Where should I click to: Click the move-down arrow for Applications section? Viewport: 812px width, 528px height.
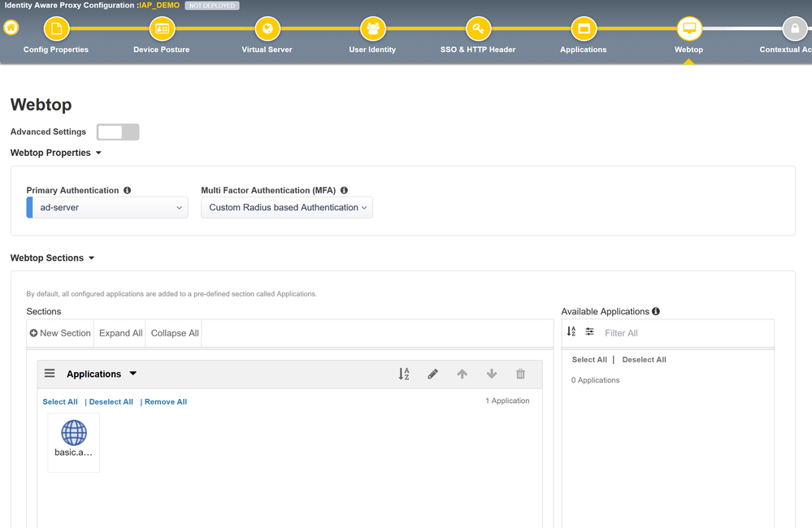(x=491, y=374)
